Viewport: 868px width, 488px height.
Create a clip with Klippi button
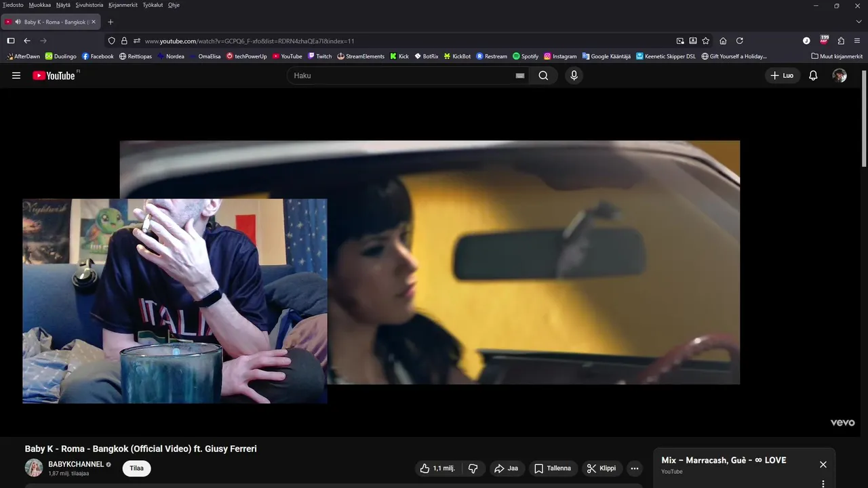point(602,468)
